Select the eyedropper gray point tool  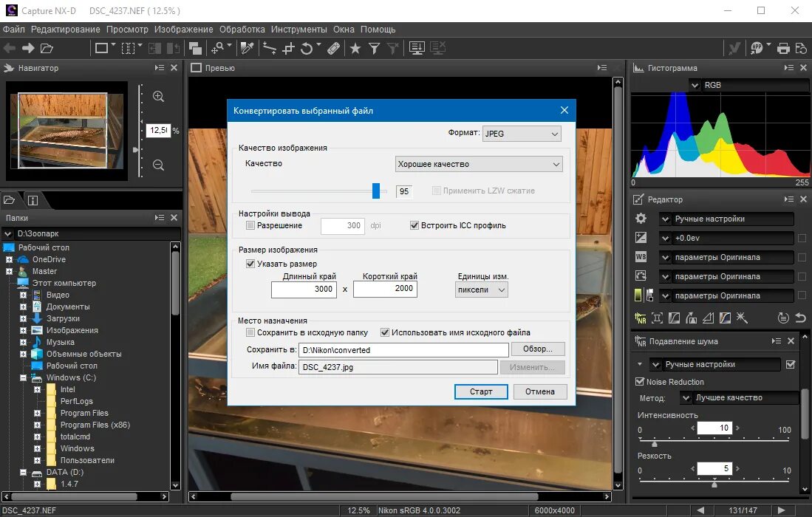247,49
